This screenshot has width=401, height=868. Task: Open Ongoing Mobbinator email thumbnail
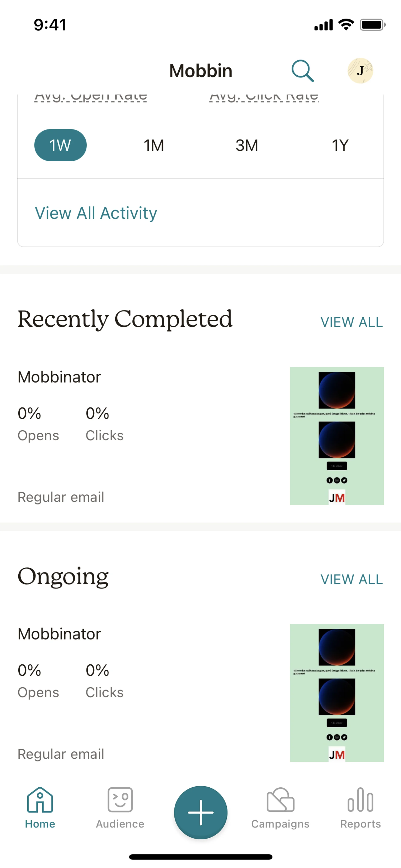(337, 693)
